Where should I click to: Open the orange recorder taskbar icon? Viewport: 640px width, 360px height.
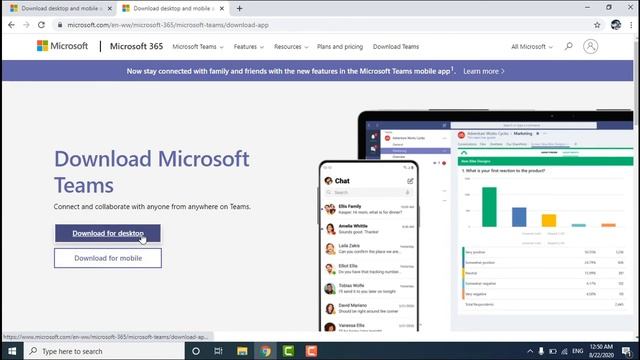(x=311, y=351)
